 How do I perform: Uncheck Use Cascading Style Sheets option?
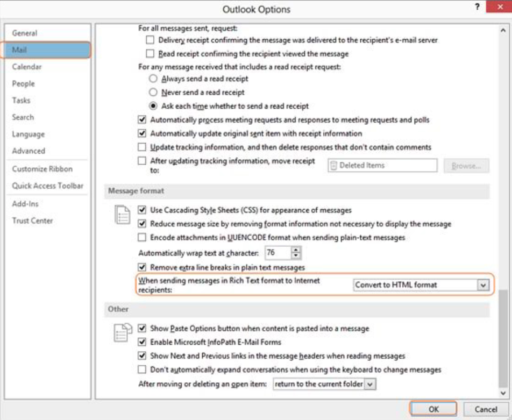click(x=143, y=210)
